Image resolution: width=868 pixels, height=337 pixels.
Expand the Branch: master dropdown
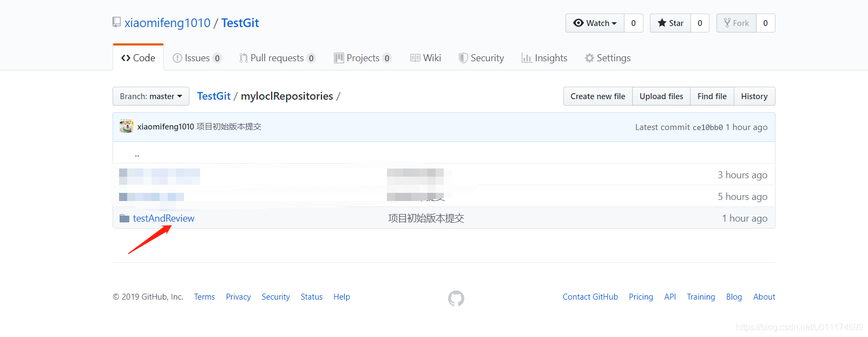[x=151, y=96]
